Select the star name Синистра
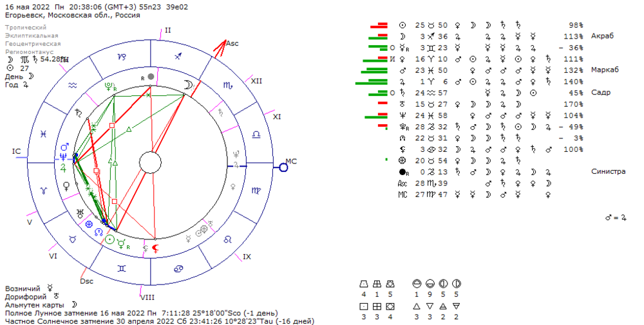644x325 pixels. [609, 172]
